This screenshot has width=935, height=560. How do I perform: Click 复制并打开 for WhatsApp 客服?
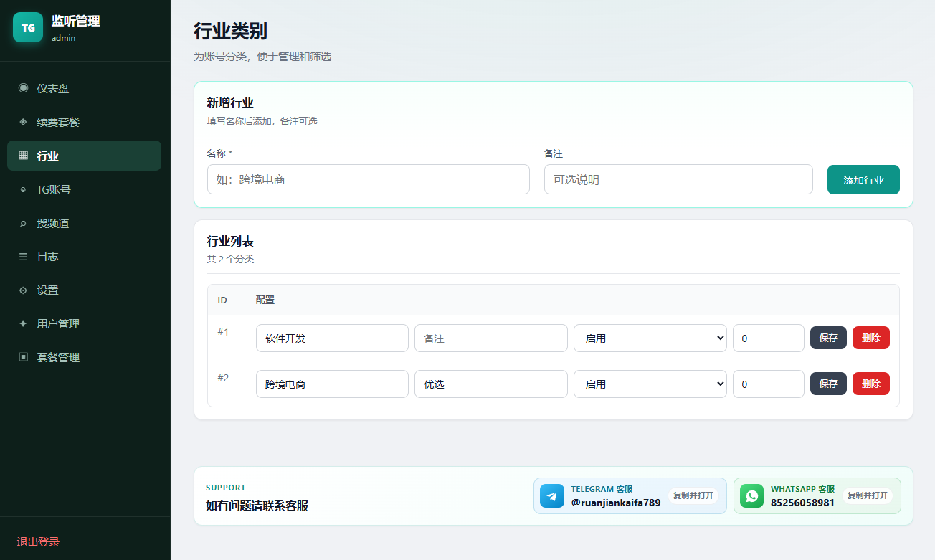pos(868,495)
